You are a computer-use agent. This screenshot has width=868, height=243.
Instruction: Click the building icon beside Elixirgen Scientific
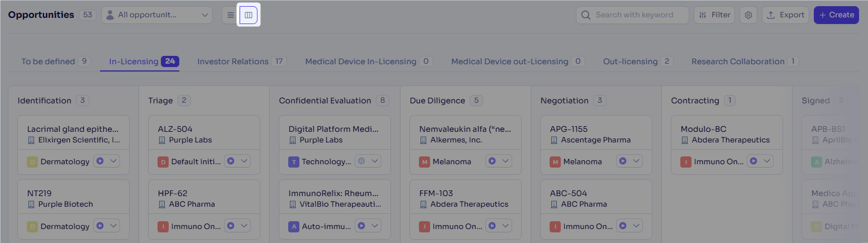pyautogui.click(x=31, y=140)
